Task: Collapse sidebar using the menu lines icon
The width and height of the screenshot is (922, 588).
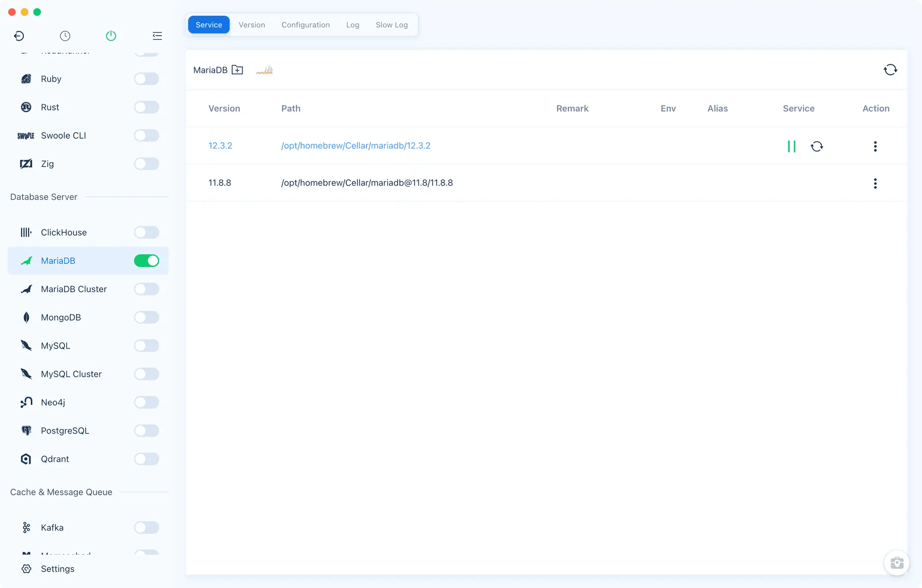Action: pos(157,36)
